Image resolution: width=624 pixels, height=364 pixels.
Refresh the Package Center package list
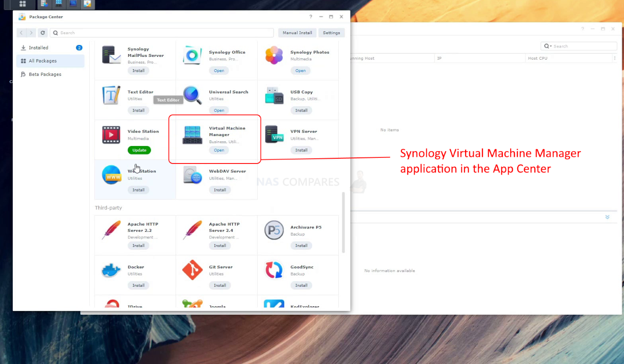[x=43, y=33]
